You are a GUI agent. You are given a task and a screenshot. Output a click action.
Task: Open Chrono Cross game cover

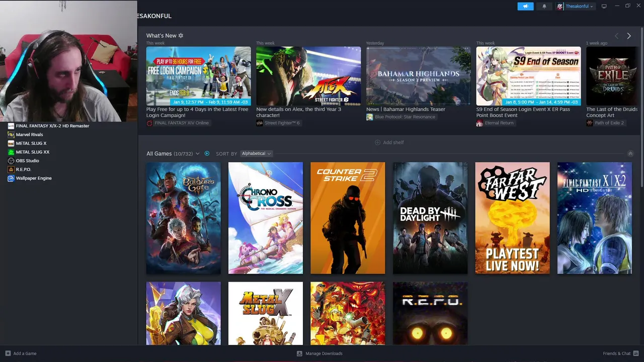coord(266,218)
